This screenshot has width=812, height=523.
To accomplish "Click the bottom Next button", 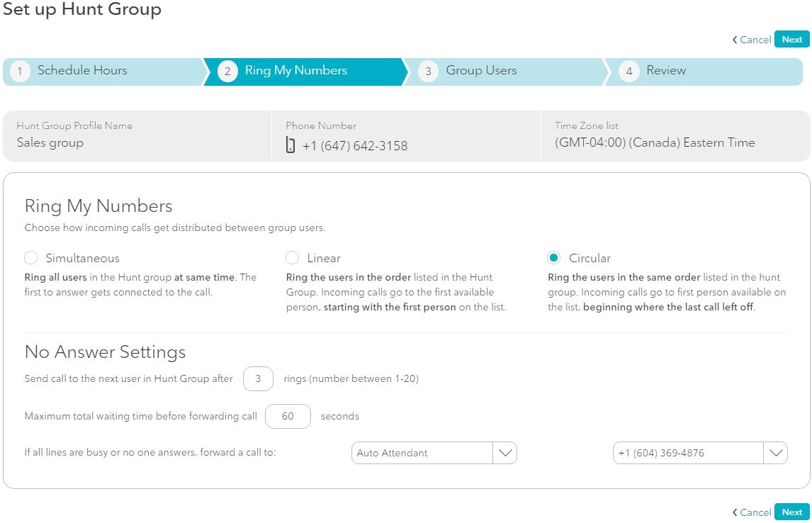I will 791,512.
